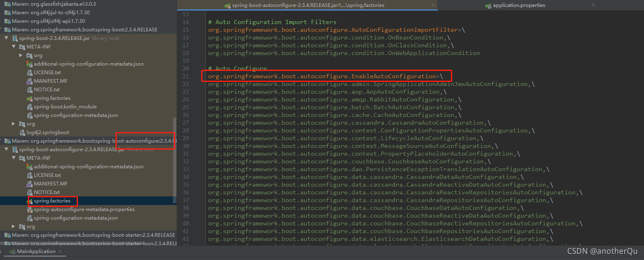The image size is (644, 260).
Task: Select highlighted spring.factories in autoconfigure jar
Action: click(52, 201)
